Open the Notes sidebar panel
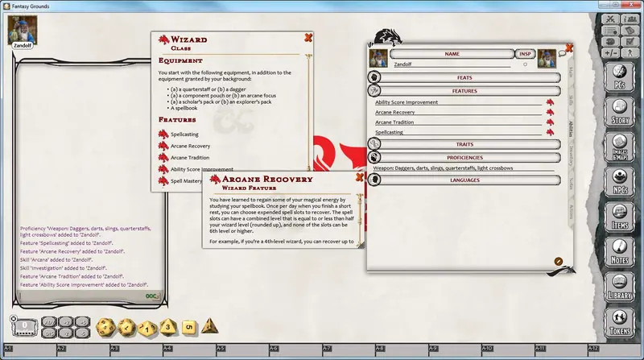This screenshot has height=360, width=644. (x=619, y=252)
